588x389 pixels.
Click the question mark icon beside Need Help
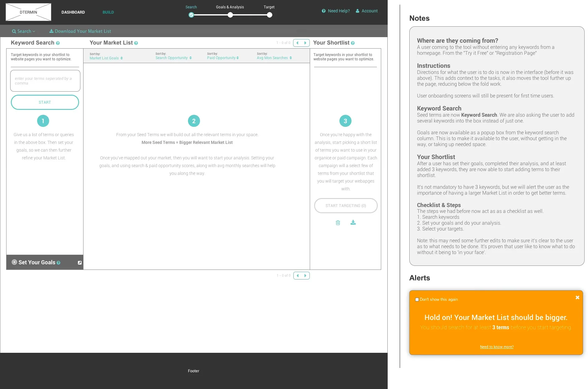324,11
